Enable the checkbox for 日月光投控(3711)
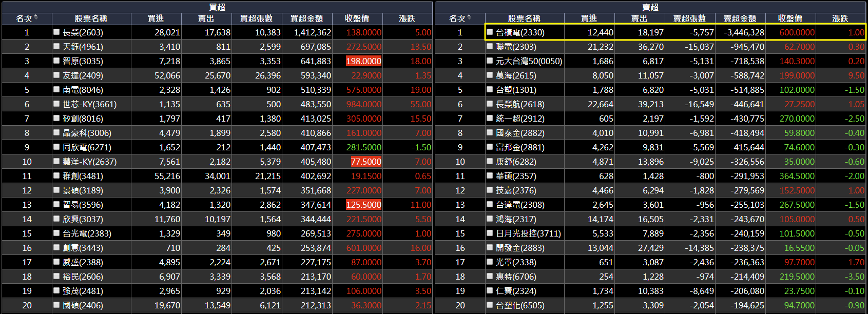Viewport: 868px width, 314px height. click(x=490, y=233)
